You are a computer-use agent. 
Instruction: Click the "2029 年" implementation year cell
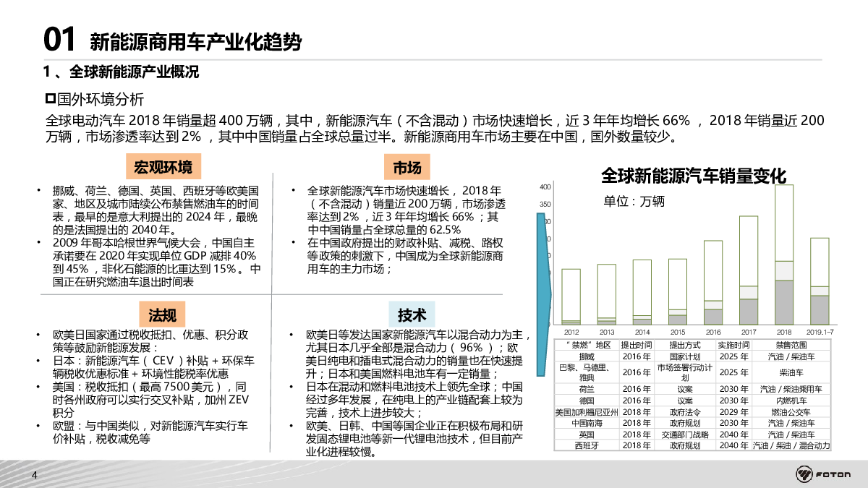coord(733,412)
